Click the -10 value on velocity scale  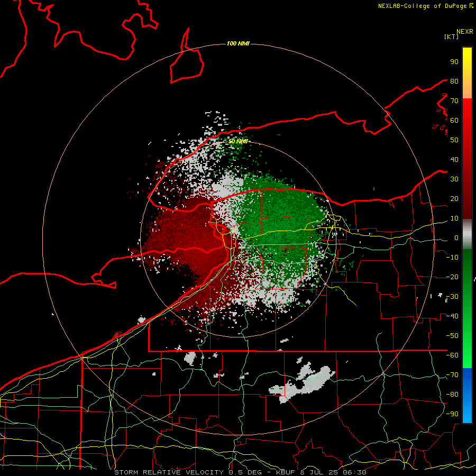click(x=452, y=258)
